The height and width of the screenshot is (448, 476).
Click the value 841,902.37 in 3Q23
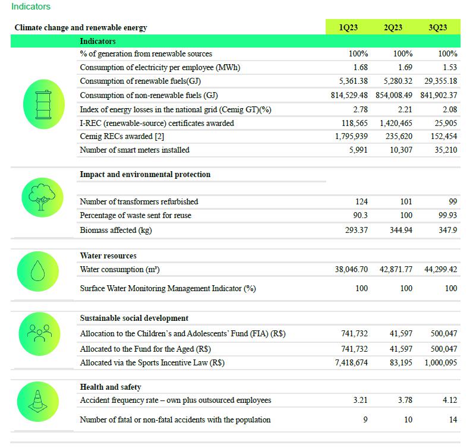click(x=439, y=95)
